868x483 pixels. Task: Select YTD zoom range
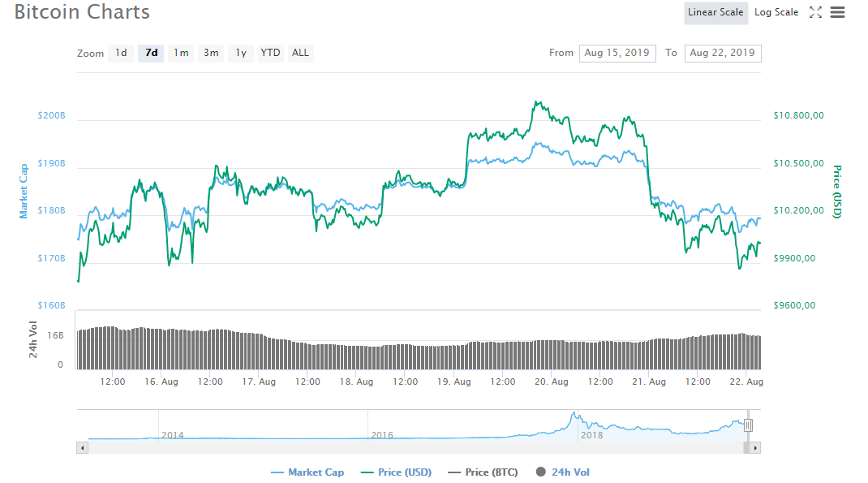pyautogui.click(x=271, y=54)
